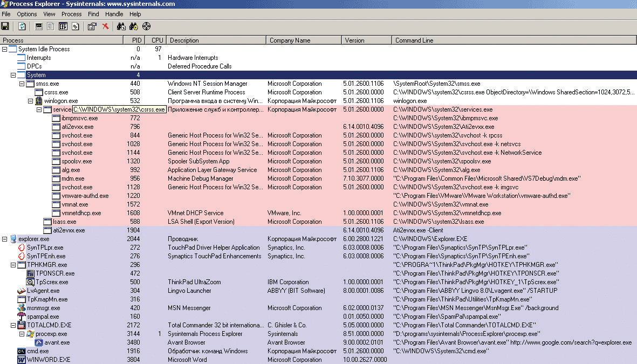This screenshot has height=364, width=637.
Task: Click the red X Kill Process icon
Action: pos(105,26)
